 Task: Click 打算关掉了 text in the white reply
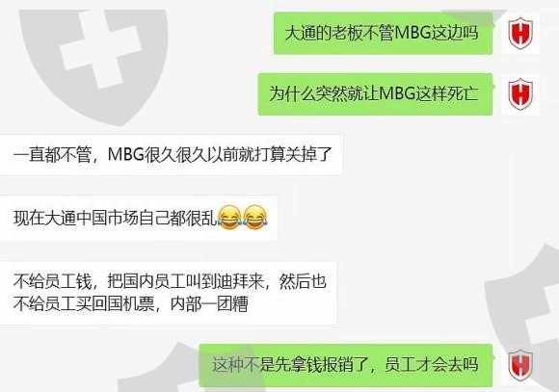pos(294,155)
